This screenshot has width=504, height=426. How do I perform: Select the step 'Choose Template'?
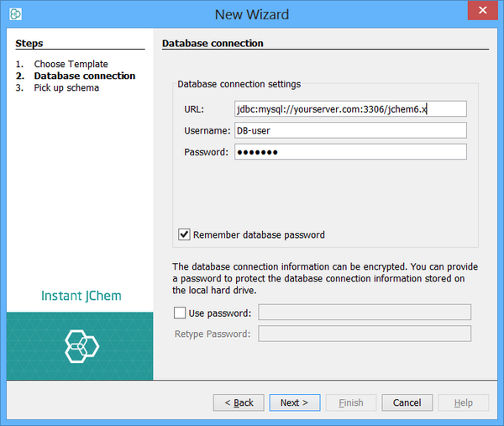tap(71, 64)
